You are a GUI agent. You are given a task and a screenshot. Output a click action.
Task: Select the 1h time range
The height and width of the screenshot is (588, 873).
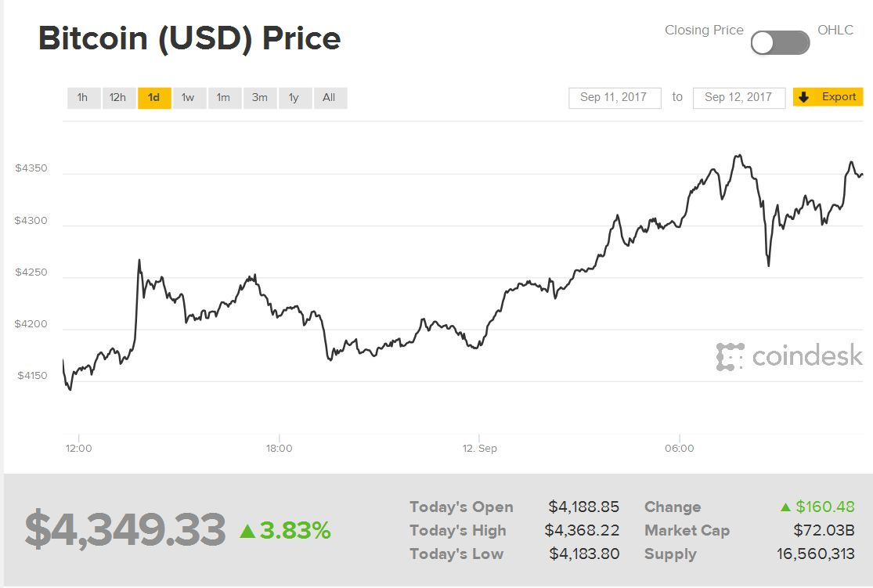[x=83, y=98]
